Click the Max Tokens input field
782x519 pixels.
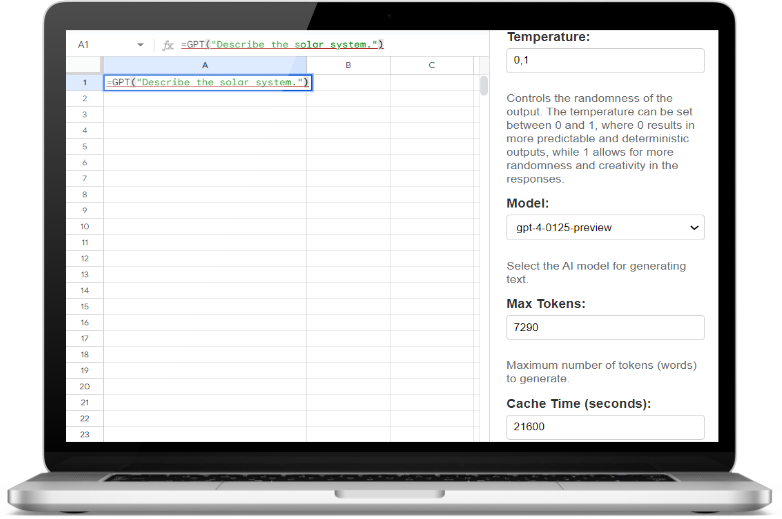tap(605, 327)
